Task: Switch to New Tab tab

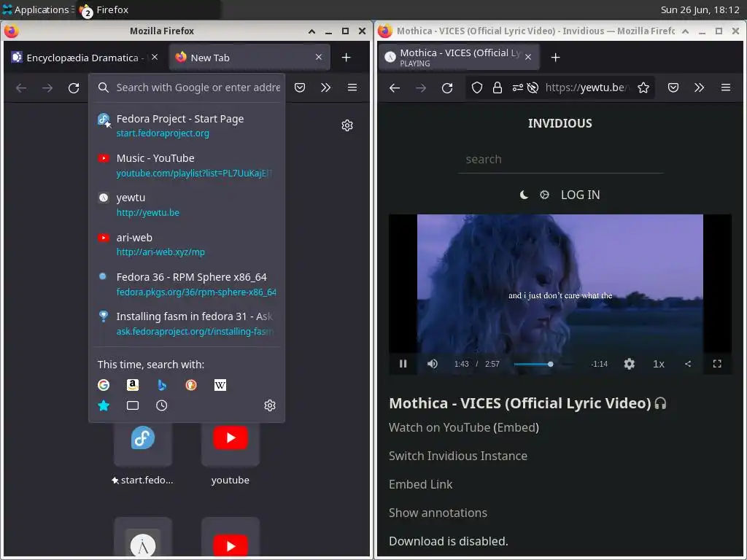Action: (249, 58)
